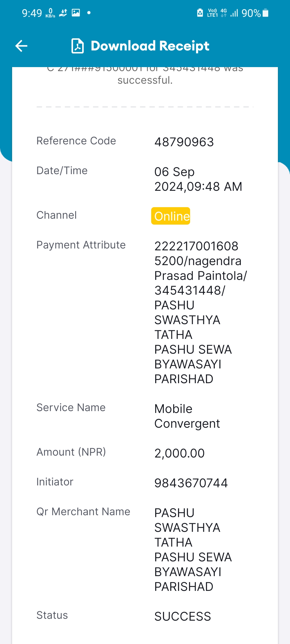Select the reference code 48790963

coord(184,142)
